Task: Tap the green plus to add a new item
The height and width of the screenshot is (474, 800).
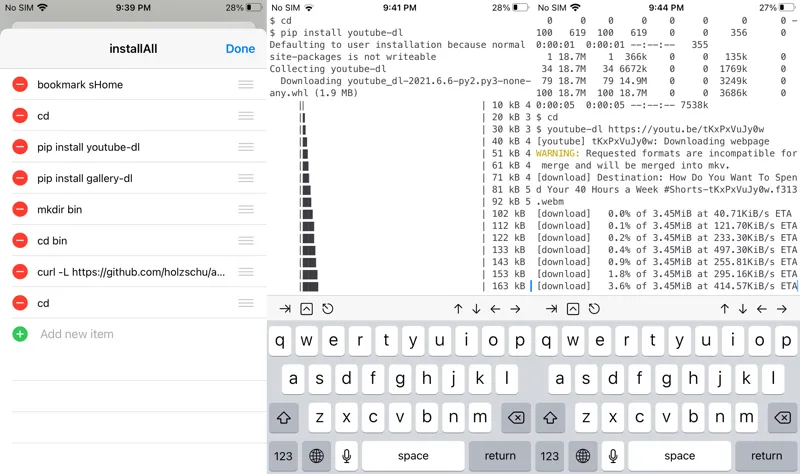Action: coord(20,334)
